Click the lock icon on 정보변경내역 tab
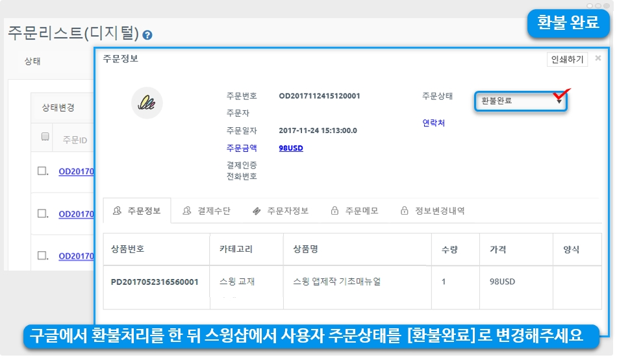617x364 pixels. tap(405, 211)
